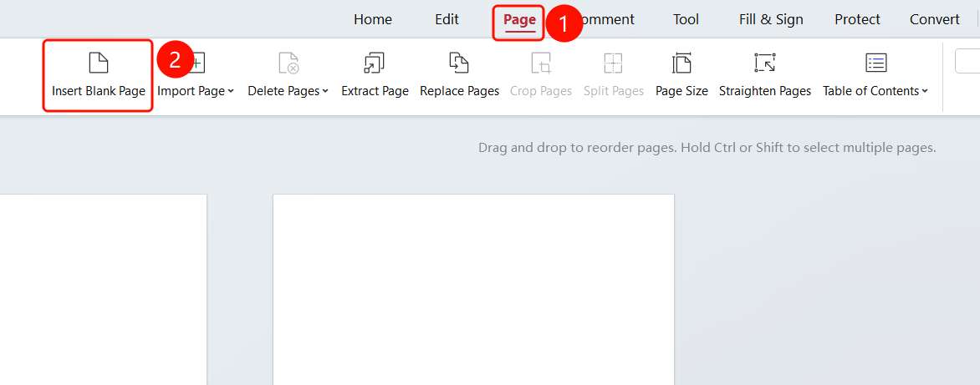The image size is (980, 385).
Task: Click the Straighten Pages label
Action: [x=765, y=91]
